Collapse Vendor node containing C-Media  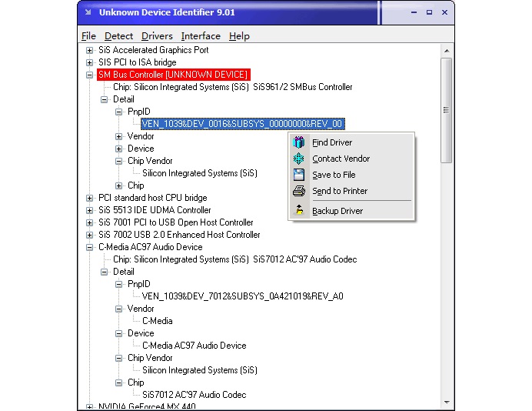pos(118,309)
